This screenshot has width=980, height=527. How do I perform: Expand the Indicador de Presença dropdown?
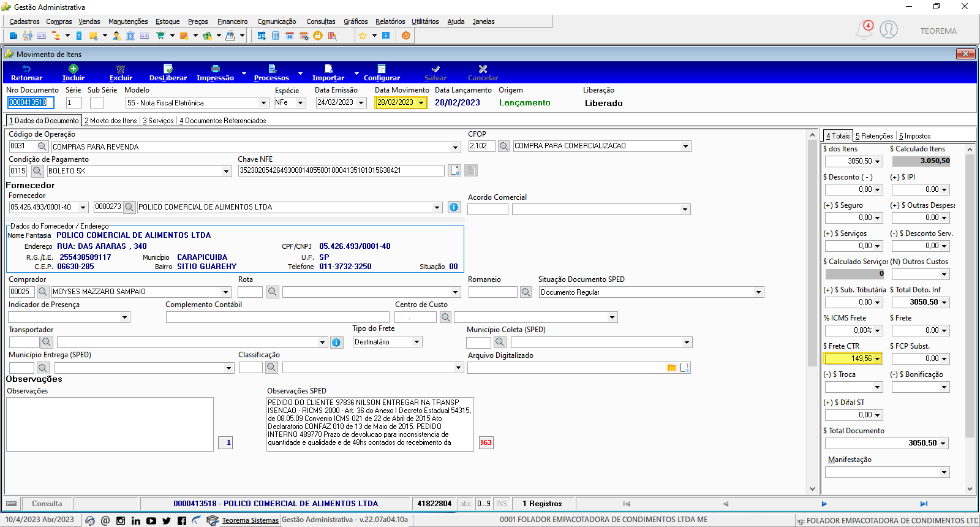click(x=125, y=317)
